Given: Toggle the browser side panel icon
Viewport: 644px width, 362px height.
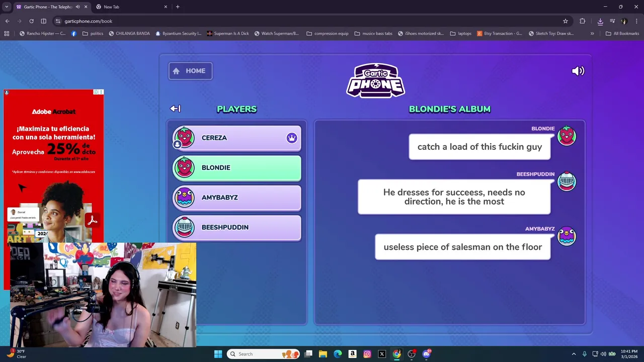Looking at the screenshot, I should click(43, 21).
